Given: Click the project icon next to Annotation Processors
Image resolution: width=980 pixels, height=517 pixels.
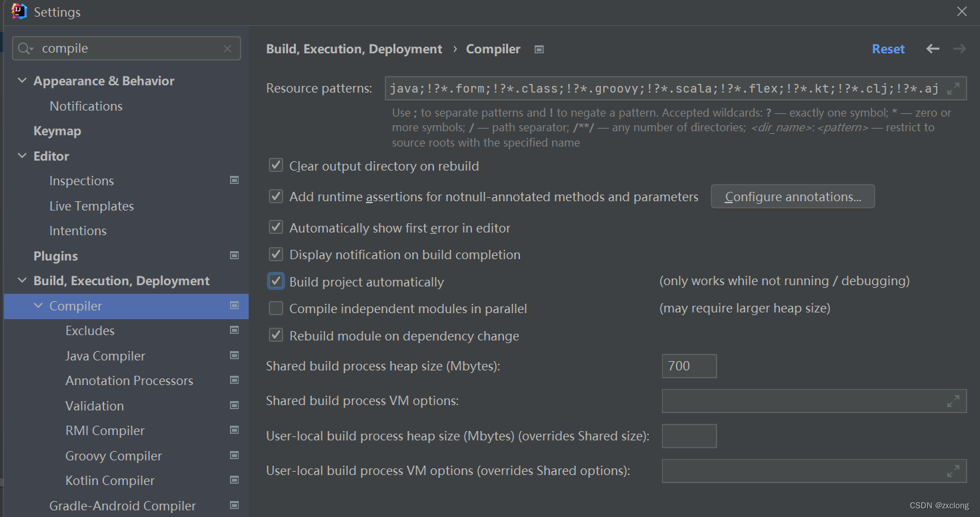Looking at the screenshot, I should pyautogui.click(x=234, y=380).
